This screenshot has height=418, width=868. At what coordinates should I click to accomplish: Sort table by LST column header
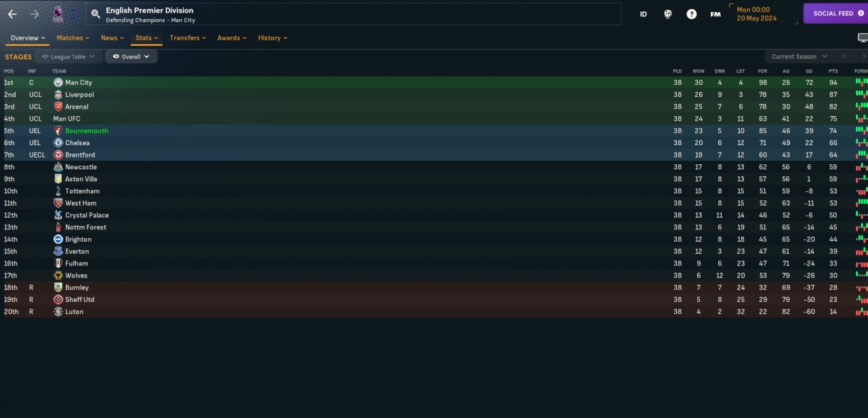point(741,71)
